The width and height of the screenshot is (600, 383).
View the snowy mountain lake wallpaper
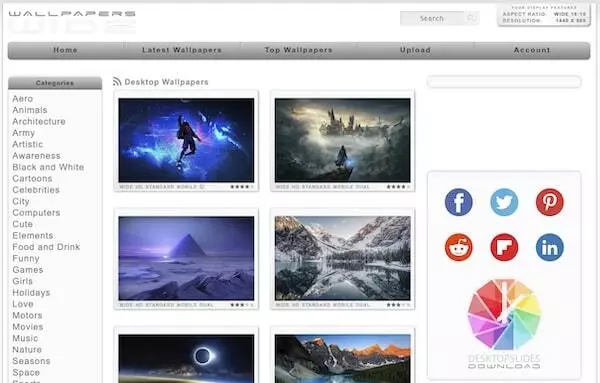[x=342, y=258]
